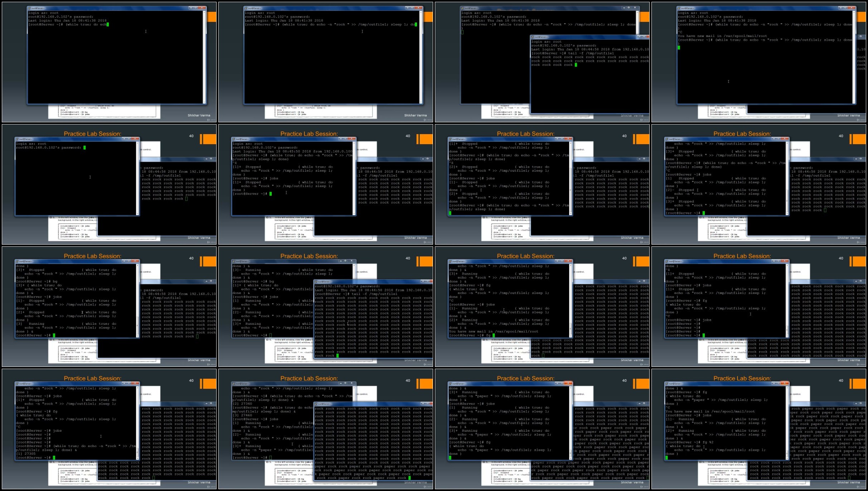Select the frame where bg command is run
The image size is (868, 491).
(109, 306)
